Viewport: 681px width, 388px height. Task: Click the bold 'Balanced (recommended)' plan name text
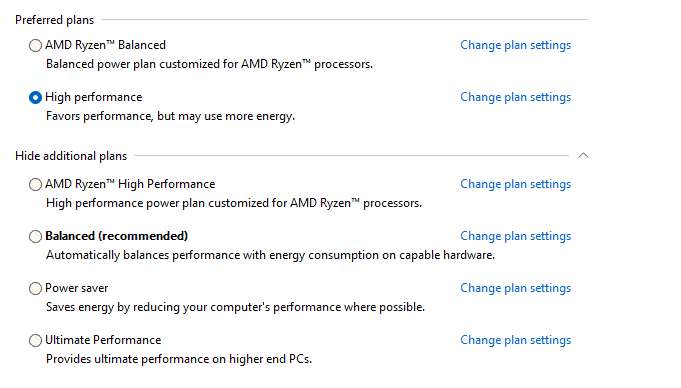pos(117,236)
